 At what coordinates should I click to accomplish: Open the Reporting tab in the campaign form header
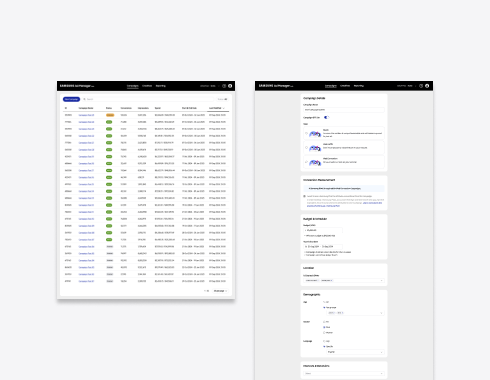359,86
